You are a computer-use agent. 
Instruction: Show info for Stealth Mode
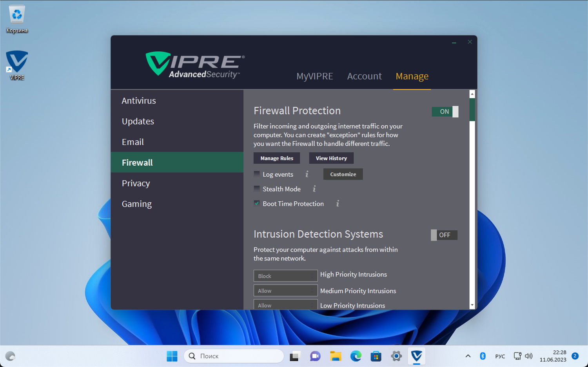coord(314,189)
